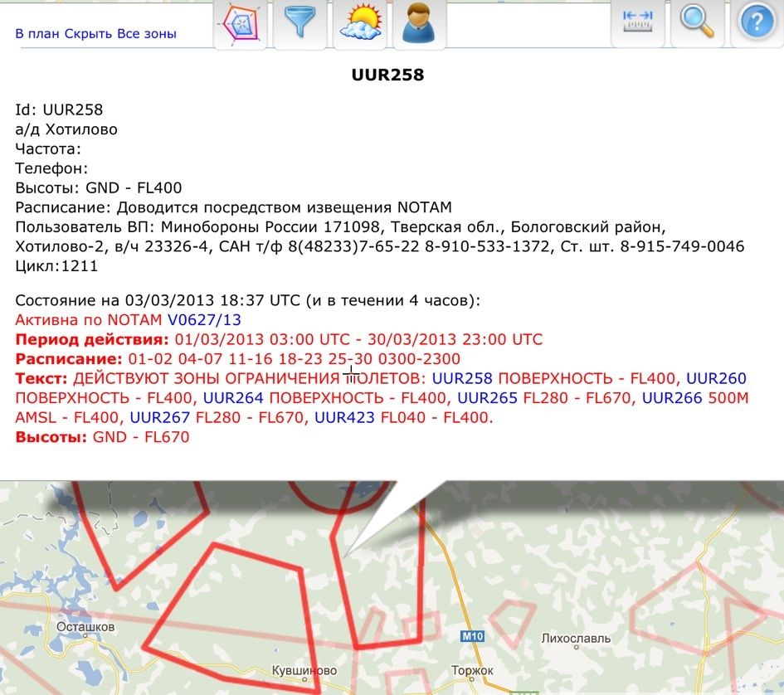The height and width of the screenshot is (695, 784).
Task: Open the user profile icon
Action: click(419, 23)
